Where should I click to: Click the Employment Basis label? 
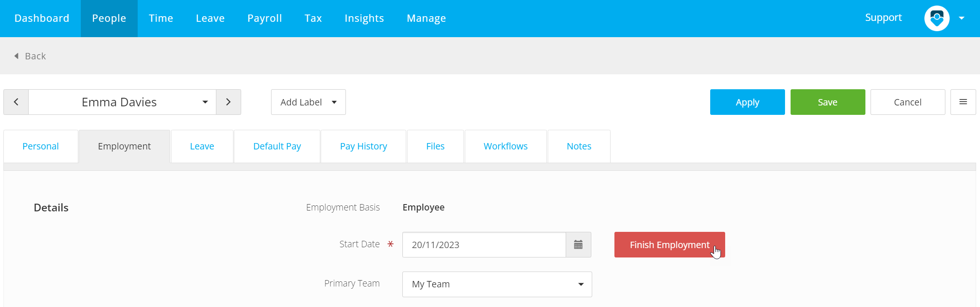tap(343, 208)
